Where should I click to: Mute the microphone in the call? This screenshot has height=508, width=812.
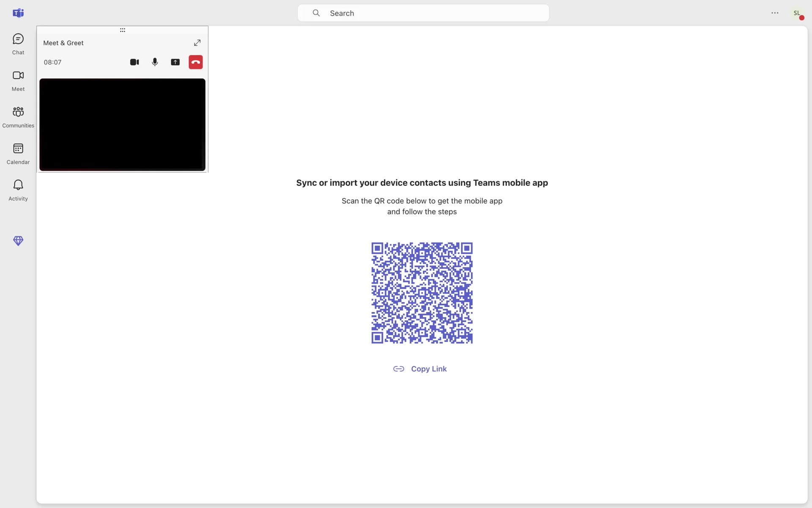pyautogui.click(x=155, y=62)
